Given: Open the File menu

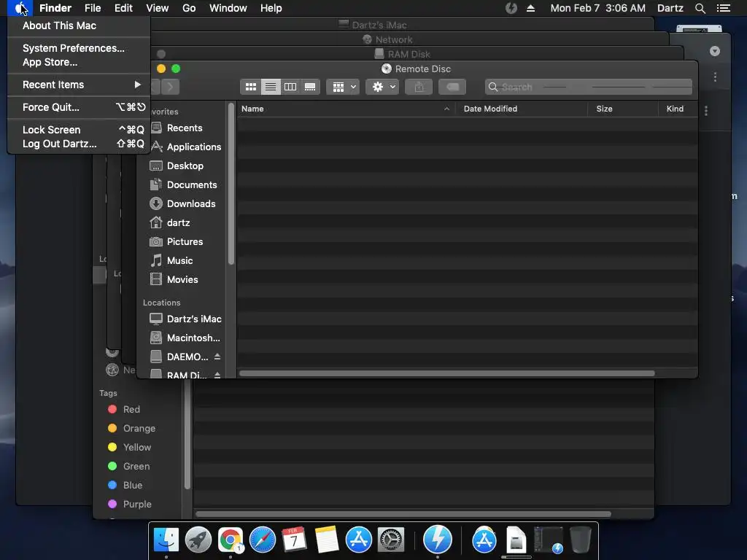Looking at the screenshot, I should [x=93, y=8].
